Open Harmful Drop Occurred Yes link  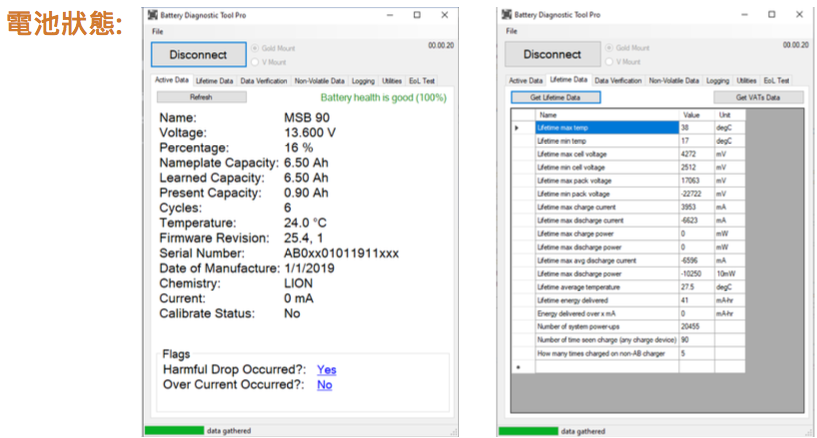click(x=327, y=370)
